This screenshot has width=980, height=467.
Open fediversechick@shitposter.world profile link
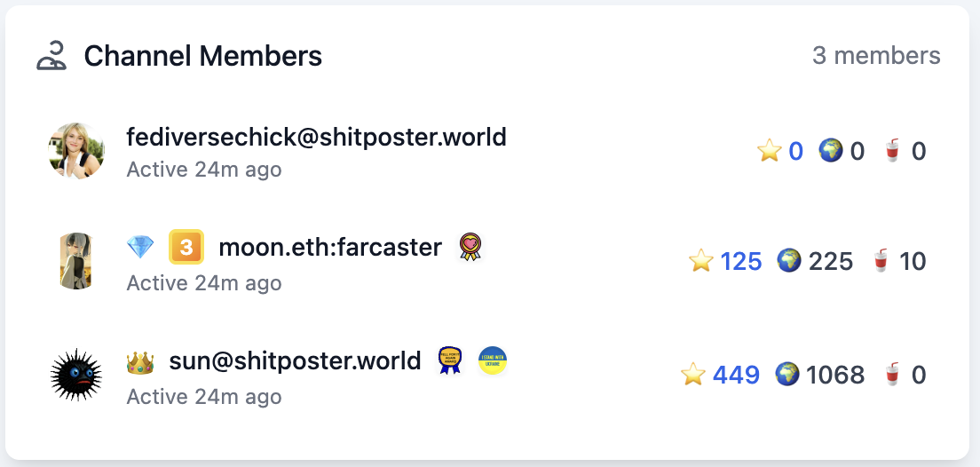click(x=316, y=138)
